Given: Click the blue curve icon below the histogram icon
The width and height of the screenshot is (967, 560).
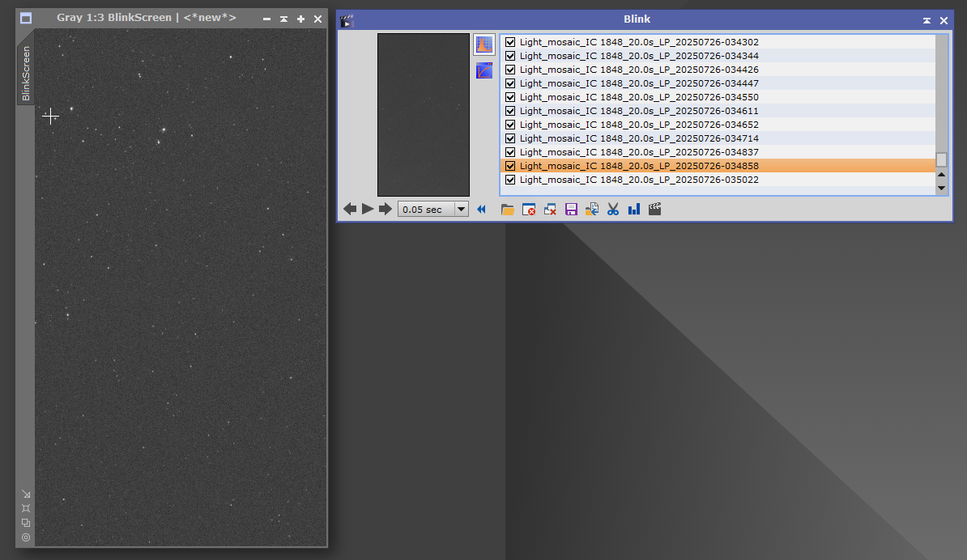Looking at the screenshot, I should coord(483,70).
